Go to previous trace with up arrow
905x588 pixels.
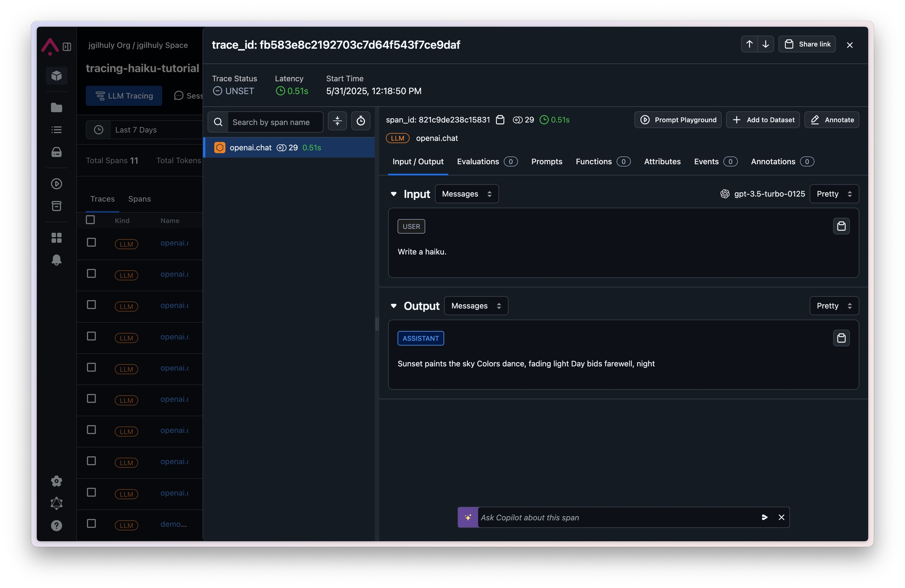click(749, 44)
